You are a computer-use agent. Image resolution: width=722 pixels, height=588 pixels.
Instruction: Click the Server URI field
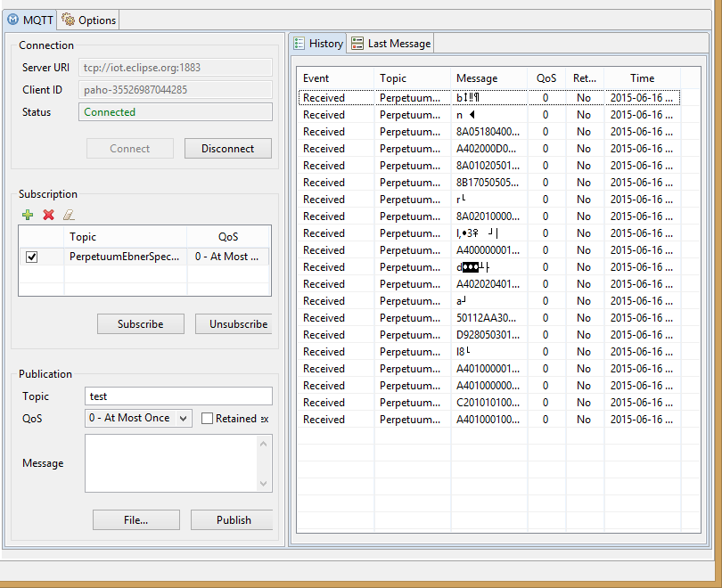point(176,68)
